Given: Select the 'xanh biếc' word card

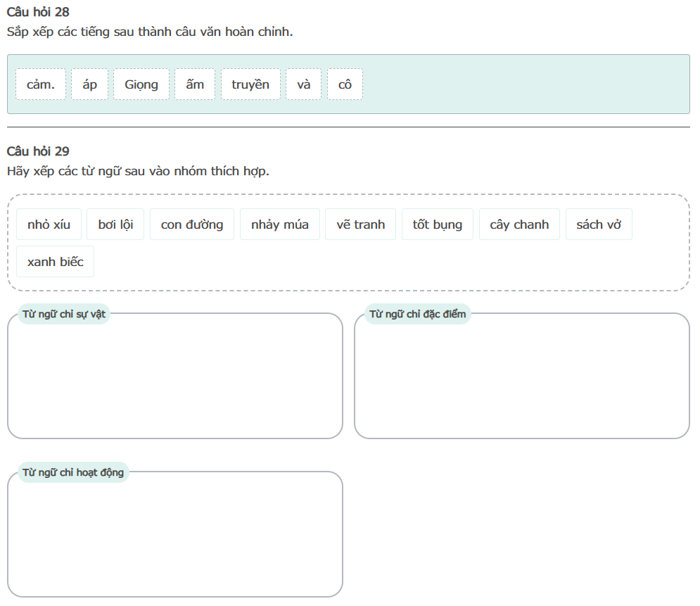Looking at the screenshot, I should coord(56,262).
